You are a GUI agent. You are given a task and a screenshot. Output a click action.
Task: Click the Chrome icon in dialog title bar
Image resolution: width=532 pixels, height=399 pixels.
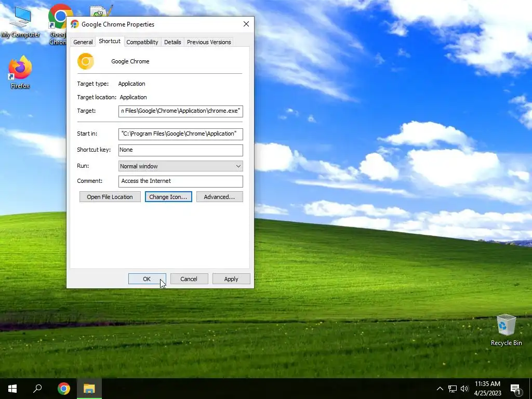[x=75, y=24]
